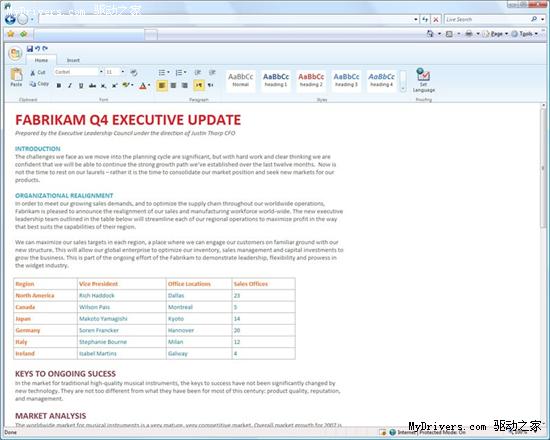
Task: Click the Copy button in Clipboard group
Action: coord(39,84)
